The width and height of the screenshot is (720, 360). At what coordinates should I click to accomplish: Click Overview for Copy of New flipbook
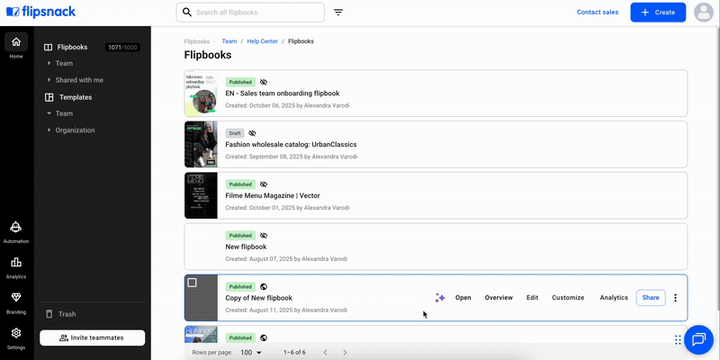pyautogui.click(x=499, y=298)
